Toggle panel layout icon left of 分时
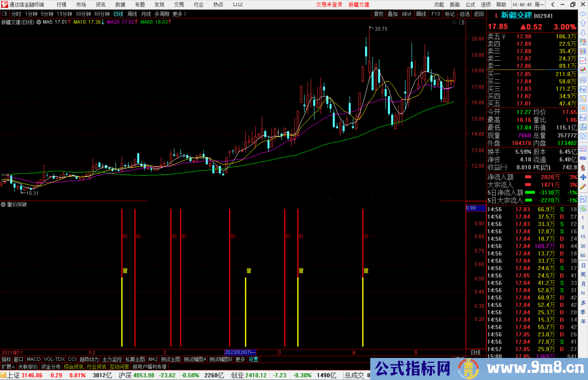The height and width of the screenshot is (380, 588). point(5,14)
